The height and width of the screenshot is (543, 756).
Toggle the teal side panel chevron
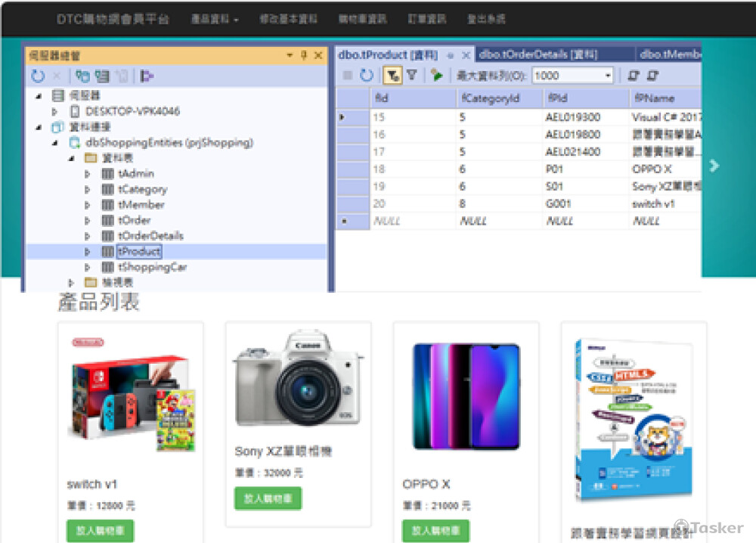pyautogui.click(x=714, y=166)
